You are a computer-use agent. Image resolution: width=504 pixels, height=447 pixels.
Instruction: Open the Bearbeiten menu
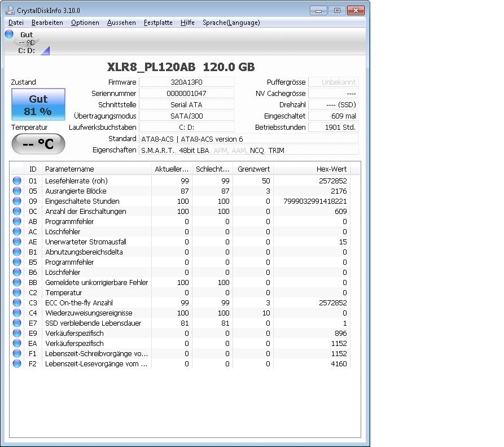click(47, 23)
